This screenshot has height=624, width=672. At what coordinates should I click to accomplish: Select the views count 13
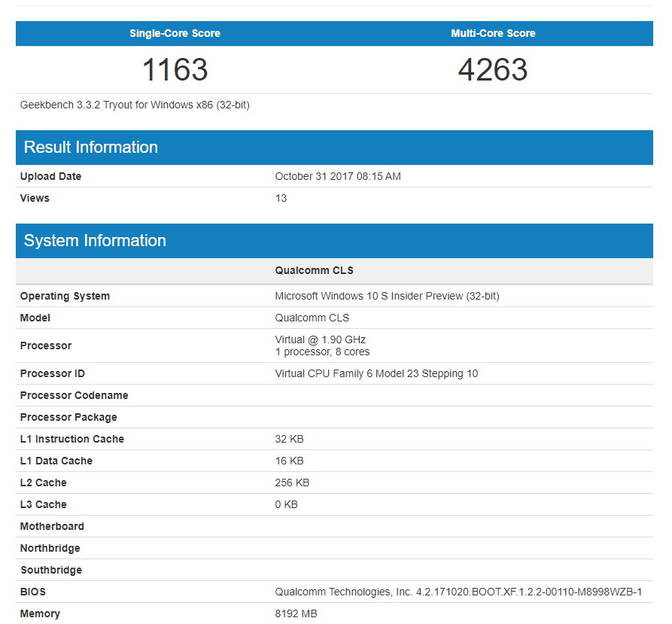(x=281, y=198)
